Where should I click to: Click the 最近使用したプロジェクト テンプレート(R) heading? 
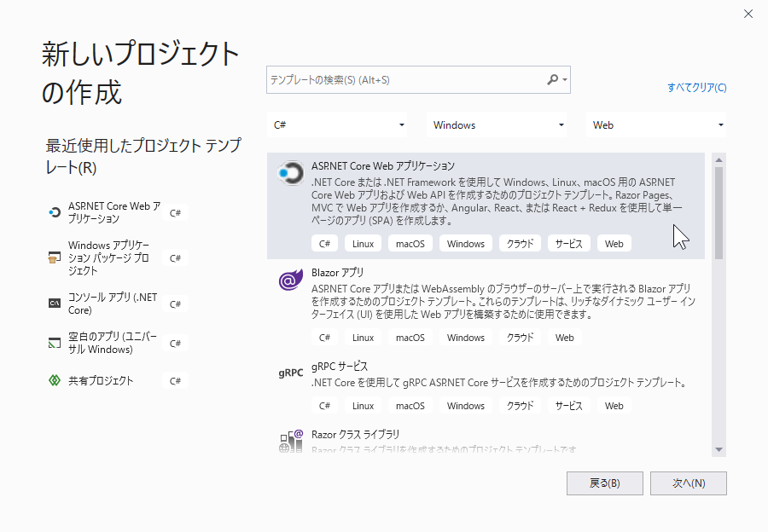coord(143,156)
